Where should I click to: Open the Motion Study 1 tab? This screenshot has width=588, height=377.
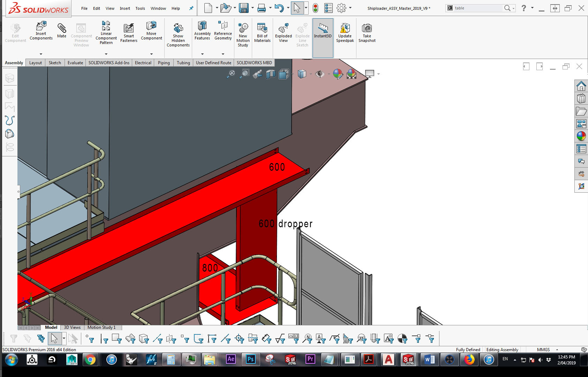pyautogui.click(x=101, y=327)
